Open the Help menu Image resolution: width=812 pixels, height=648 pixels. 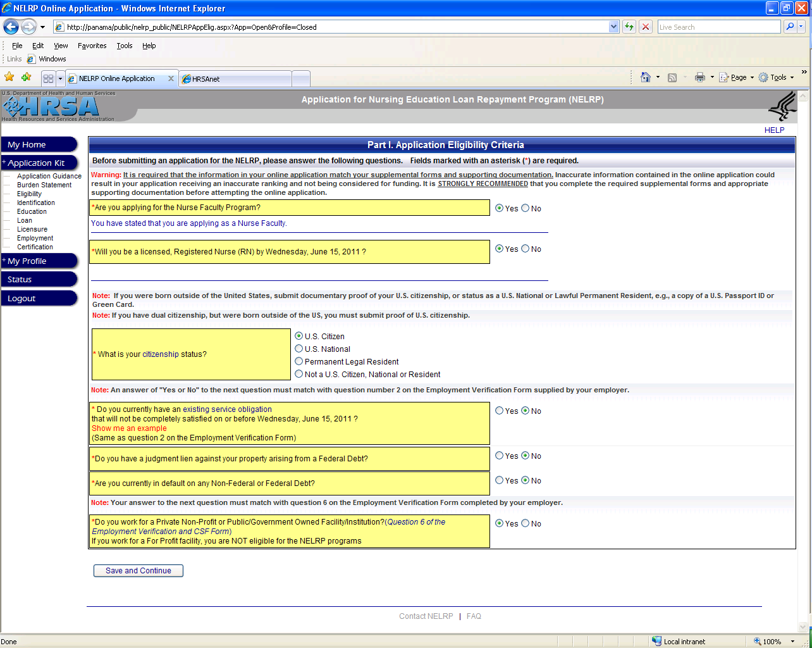[x=149, y=46]
